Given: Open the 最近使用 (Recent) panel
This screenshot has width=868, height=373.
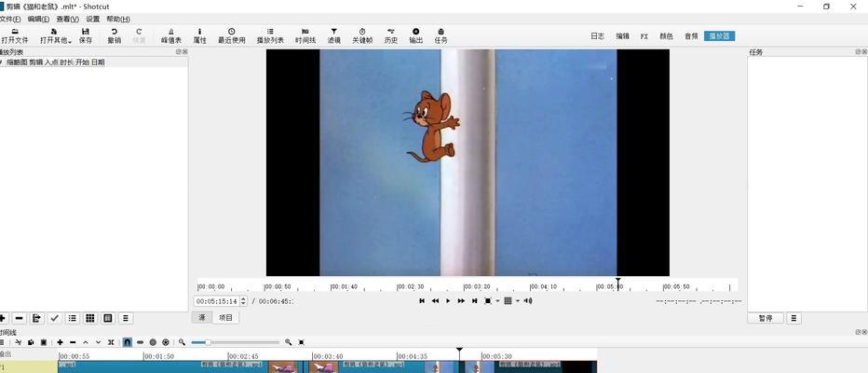Looking at the screenshot, I should click(231, 36).
